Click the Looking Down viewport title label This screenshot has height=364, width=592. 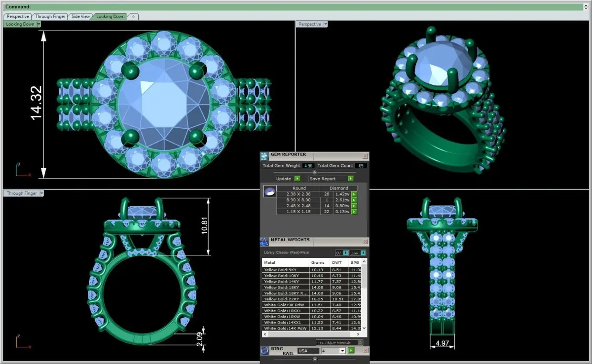(20, 24)
